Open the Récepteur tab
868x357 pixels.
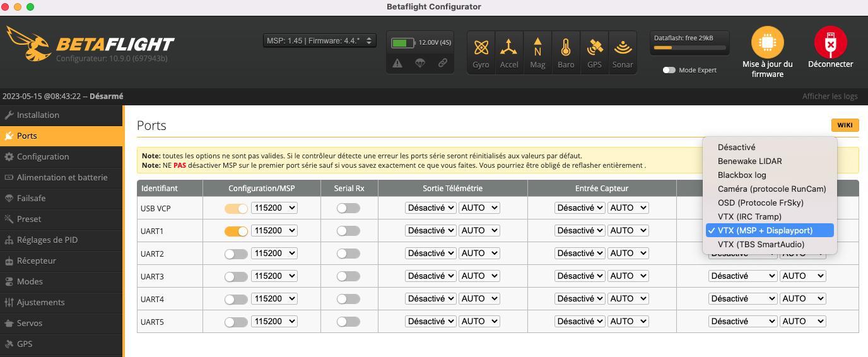[61, 260]
